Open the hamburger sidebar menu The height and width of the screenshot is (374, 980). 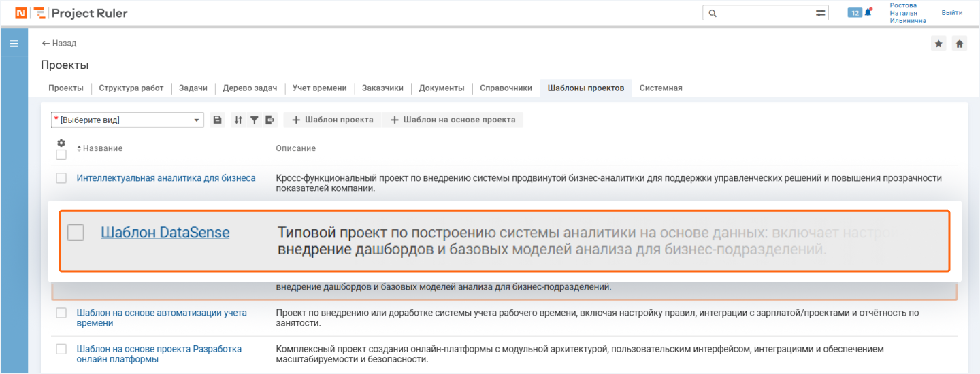[x=14, y=44]
